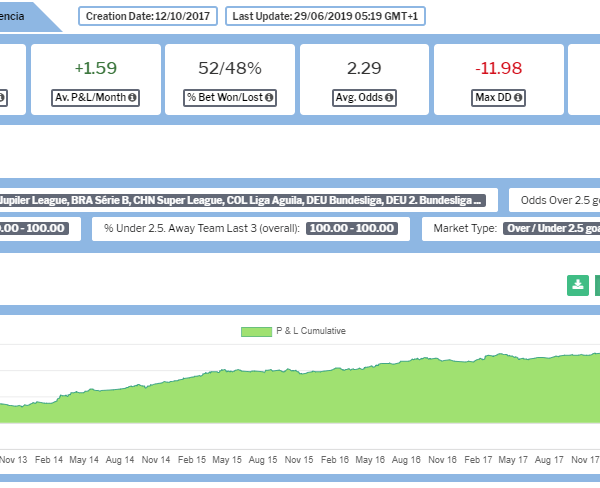600x488 pixels.
Task: Click the green download icon button
Action: pyautogui.click(x=577, y=285)
